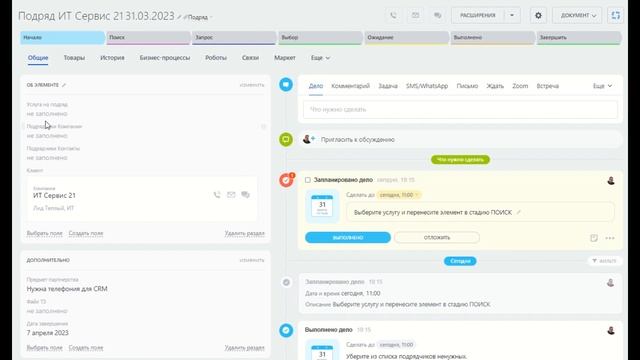Click Расширения button
The height and width of the screenshot is (360, 640).
point(478,16)
